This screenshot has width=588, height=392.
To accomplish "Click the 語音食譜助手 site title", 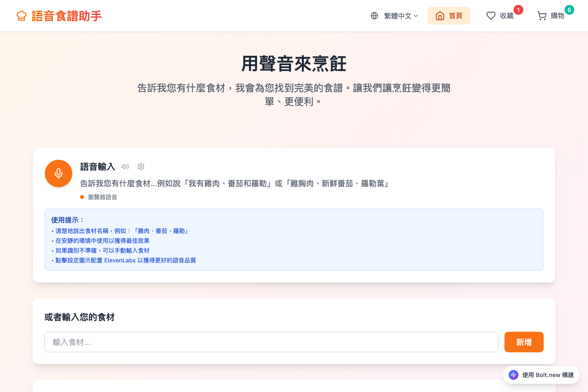I will (66, 16).
